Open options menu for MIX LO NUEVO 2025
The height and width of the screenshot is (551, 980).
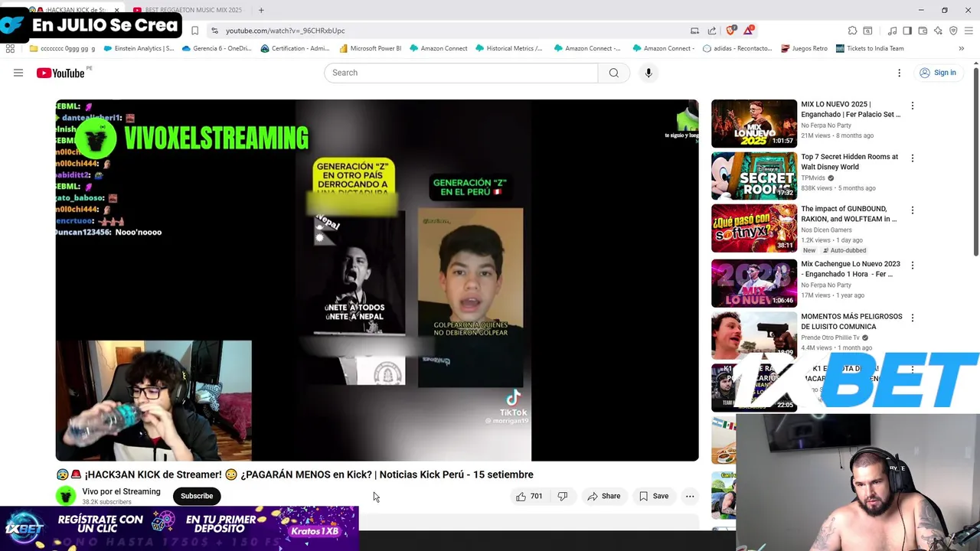pos(912,106)
